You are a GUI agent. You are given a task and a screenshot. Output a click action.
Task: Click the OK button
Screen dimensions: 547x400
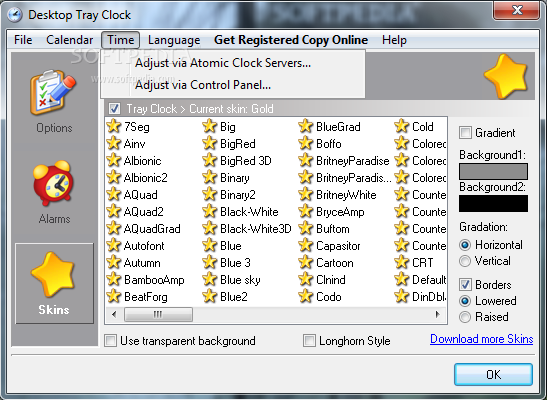[x=493, y=374]
